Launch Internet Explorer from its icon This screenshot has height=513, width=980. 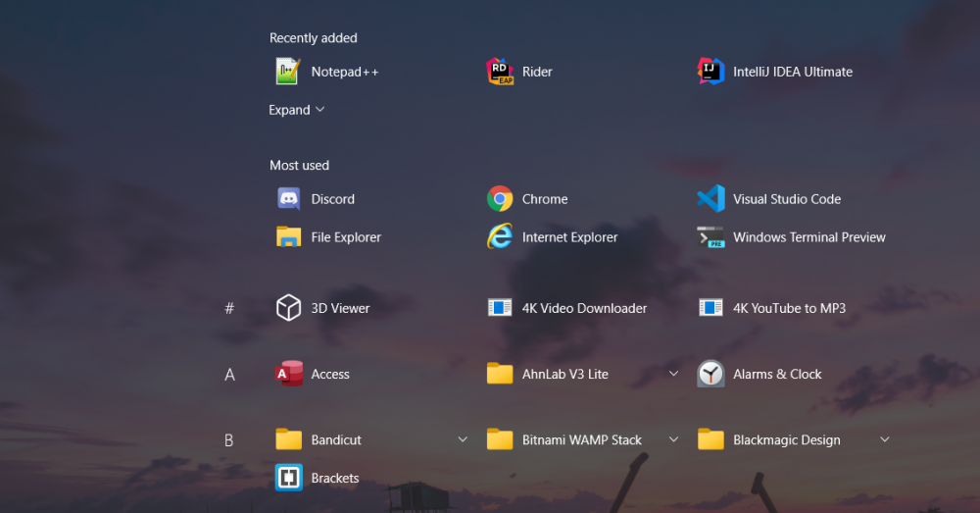(500, 236)
